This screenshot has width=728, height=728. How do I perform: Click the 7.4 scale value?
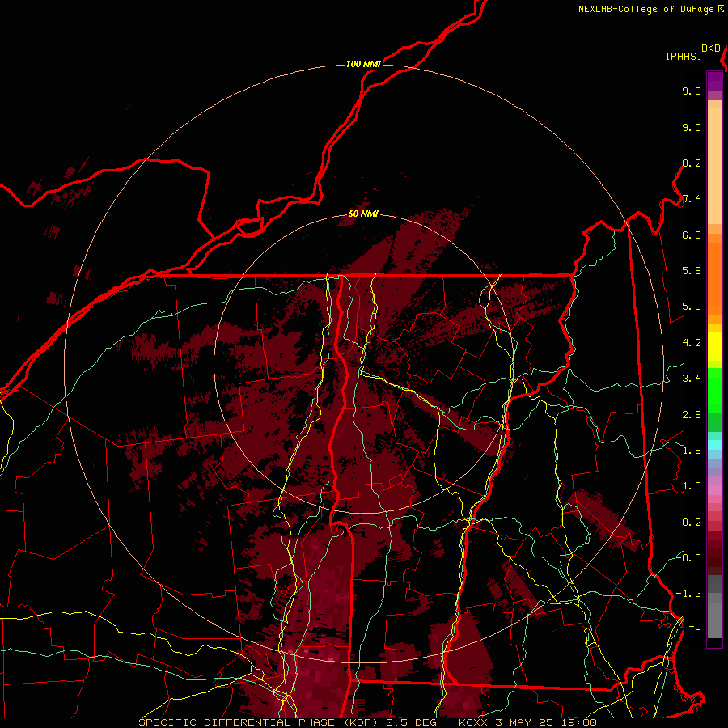692,199
